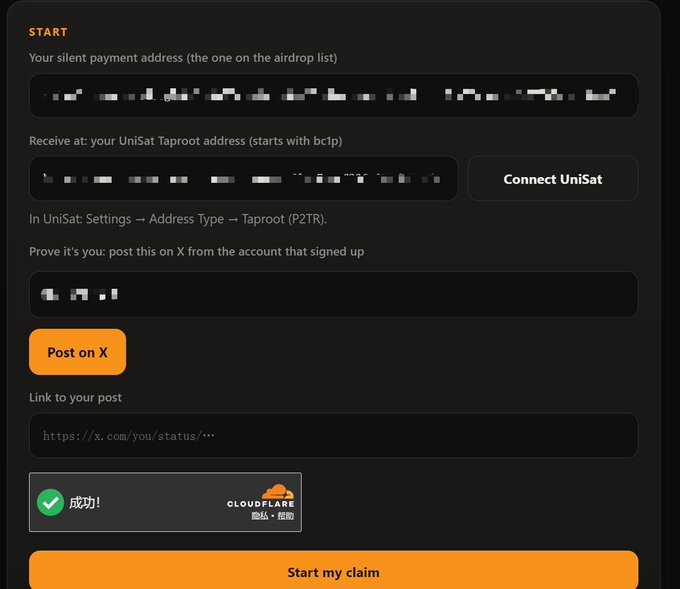The image size is (680, 589).
Task: Click the 'Link to your post' label
Action: click(75, 397)
